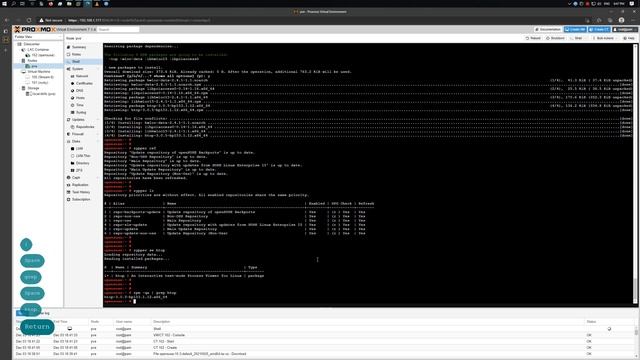
Task: Click the Shutdown node button
Action: pyautogui.click(x=555, y=38)
